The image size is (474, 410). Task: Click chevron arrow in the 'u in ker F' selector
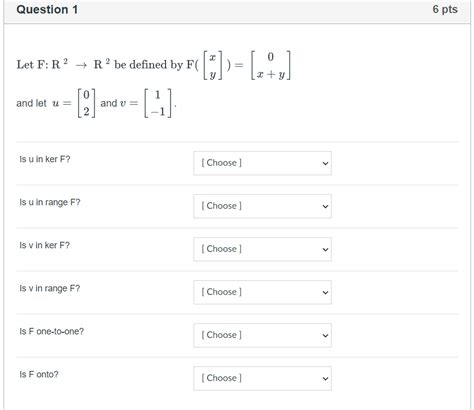point(325,163)
